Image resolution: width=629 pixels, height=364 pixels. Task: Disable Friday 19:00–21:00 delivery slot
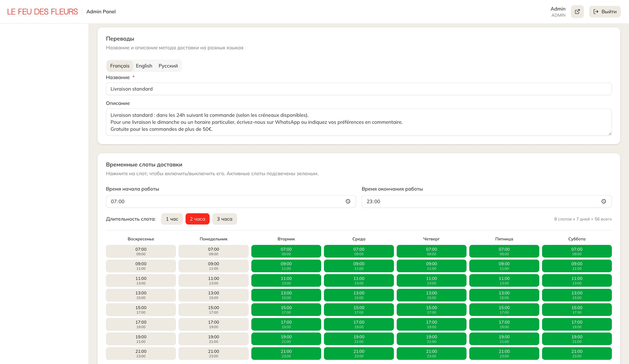click(x=504, y=339)
